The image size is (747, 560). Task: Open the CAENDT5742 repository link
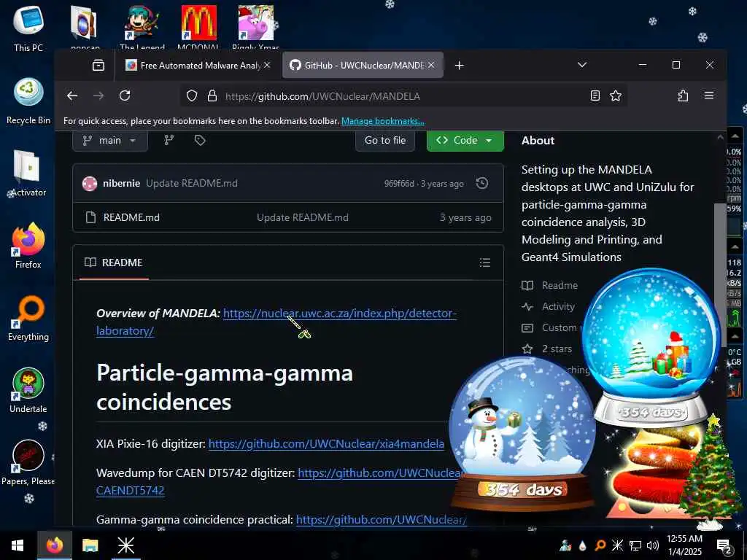130,491
